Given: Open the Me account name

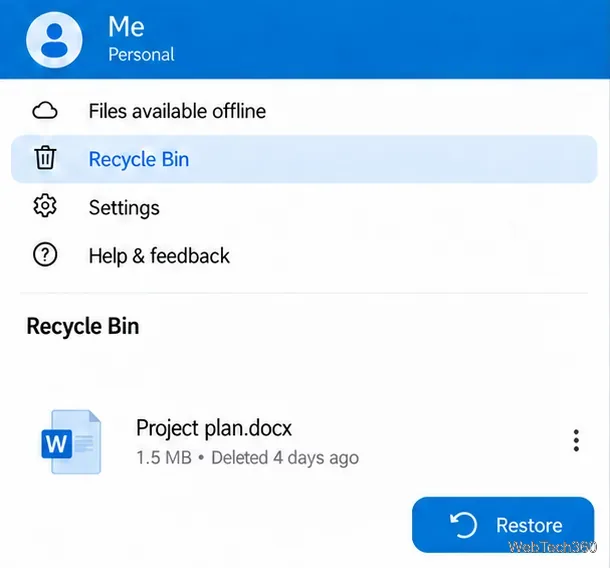Looking at the screenshot, I should [126, 26].
